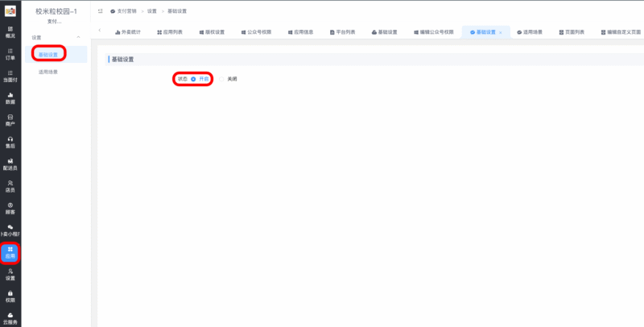644x327 pixels.
Task: Select the highlighted 应用 apps icon
Action: [x=10, y=252]
